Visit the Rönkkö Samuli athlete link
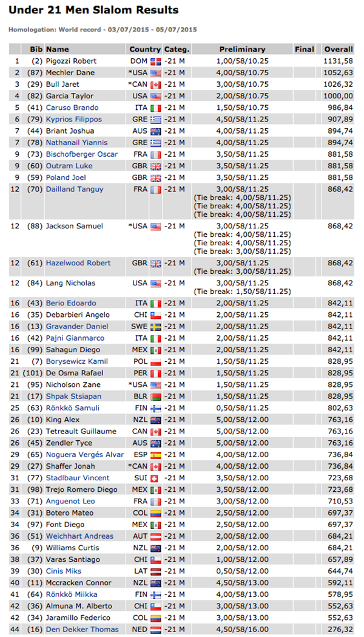Viewport: 364px width, 637px height. [x=72, y=408]
